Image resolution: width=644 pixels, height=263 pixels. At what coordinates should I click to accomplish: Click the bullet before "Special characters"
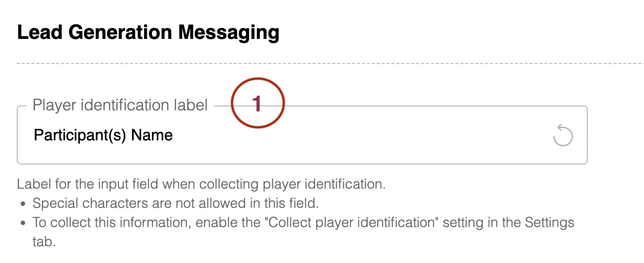pyautogui.click(x=23, y=204)
